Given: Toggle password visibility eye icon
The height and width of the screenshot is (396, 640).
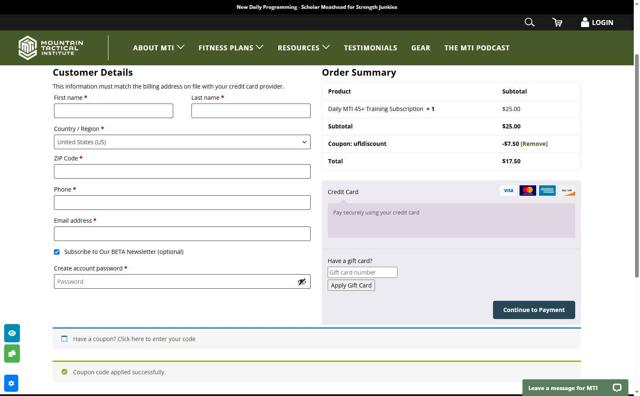Looking at the screenshot, I should coord(302,282).
